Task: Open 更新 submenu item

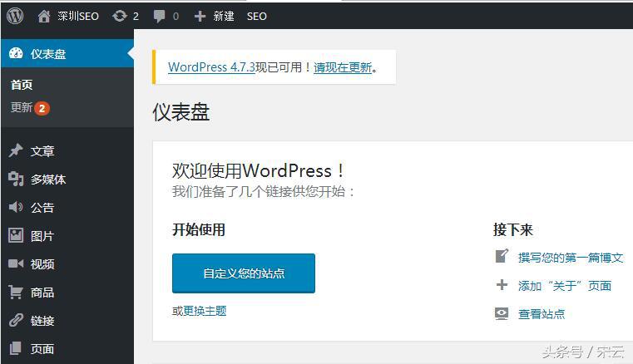Action: click(22, 107)
